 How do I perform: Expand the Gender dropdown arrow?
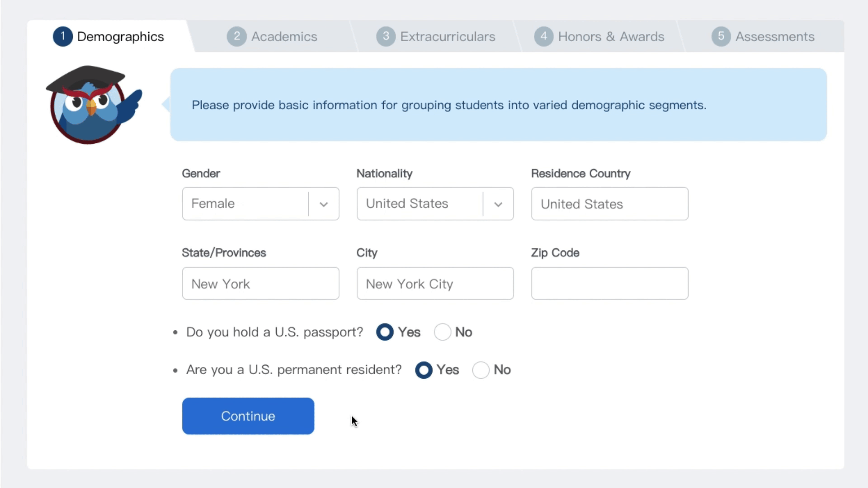click(x=324, y=204)
